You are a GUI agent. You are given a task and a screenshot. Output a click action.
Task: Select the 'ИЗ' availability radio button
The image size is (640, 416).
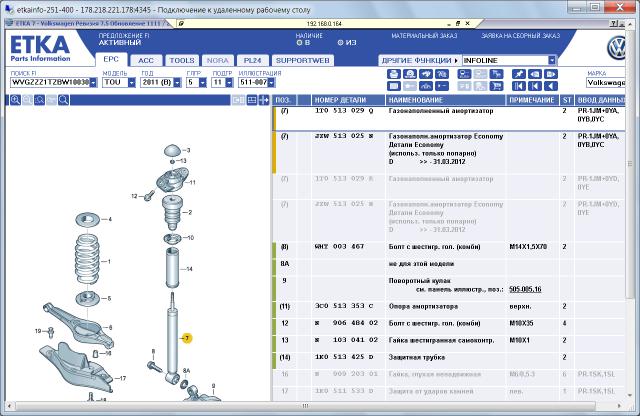(x=340, y=42)
